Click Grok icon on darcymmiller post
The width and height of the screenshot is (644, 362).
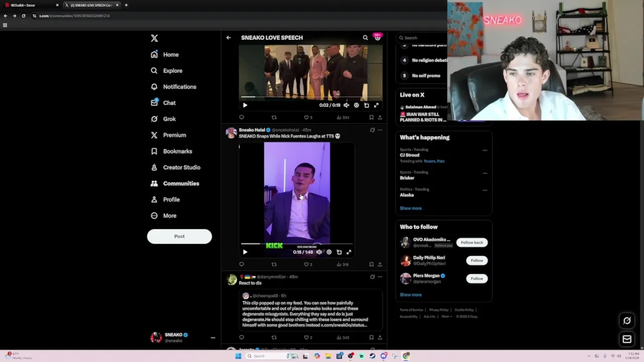coord(372,277)
